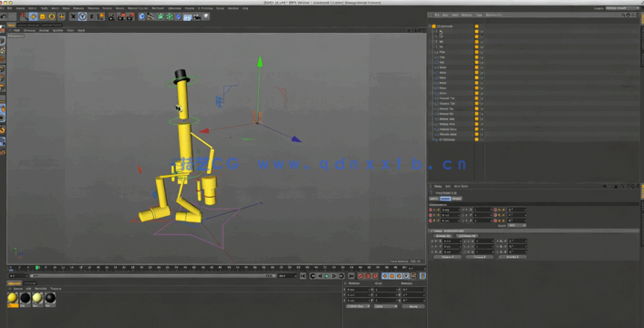Image resolution: width=644 pixels, height=328 pixels.
Task: Click the Apply button in Coordinate Manager
Action: 413,306
